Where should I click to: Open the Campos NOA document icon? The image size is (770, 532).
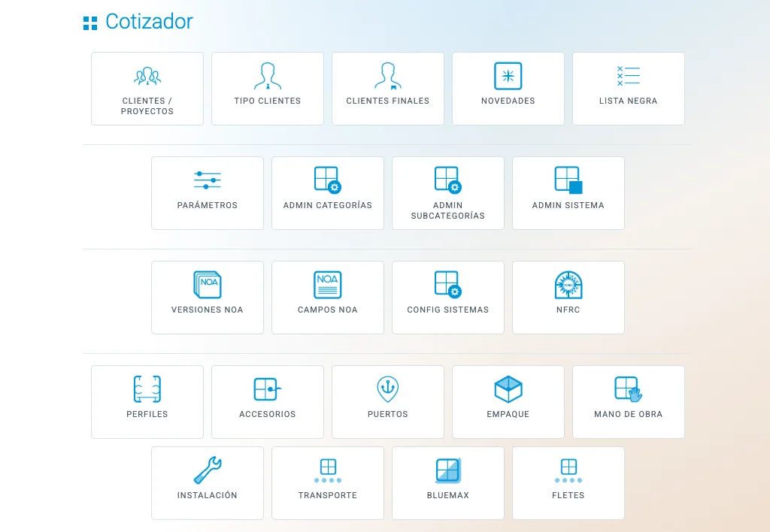click(328, 285)
